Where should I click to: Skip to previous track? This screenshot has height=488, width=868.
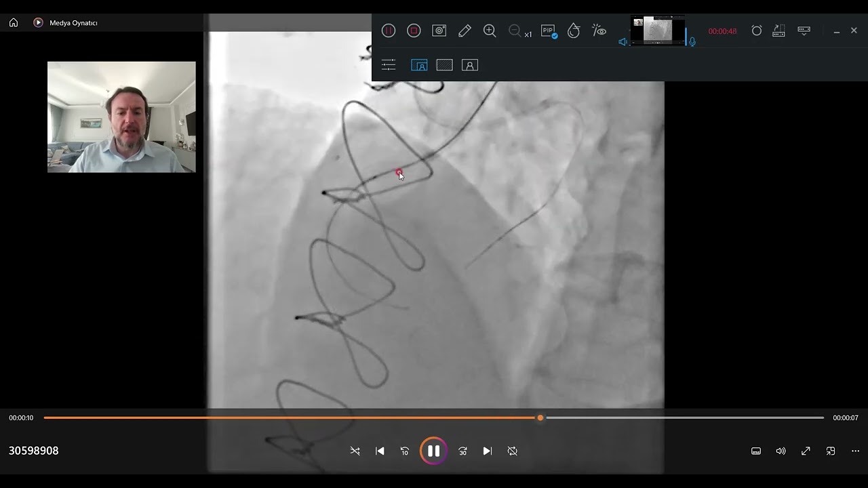click(380, 451)
